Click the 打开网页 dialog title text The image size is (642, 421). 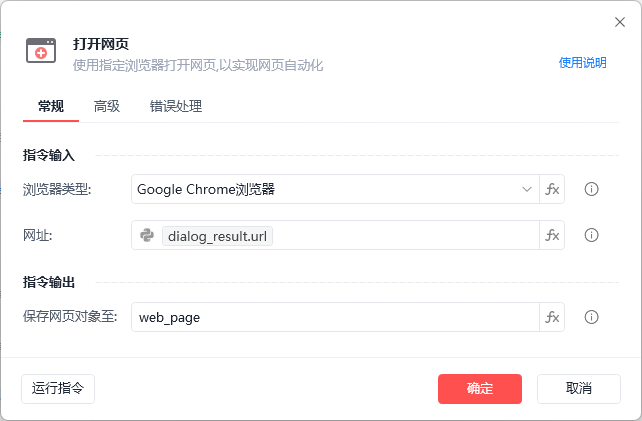click(x=101, y=44)
